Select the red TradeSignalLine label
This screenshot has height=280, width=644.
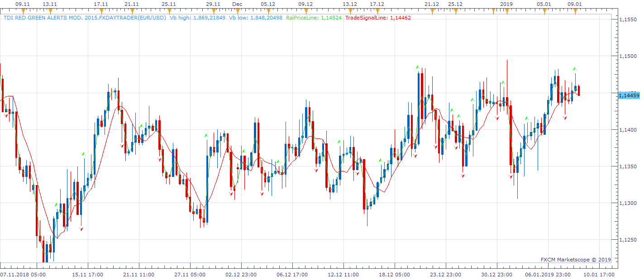pos(378,18)
